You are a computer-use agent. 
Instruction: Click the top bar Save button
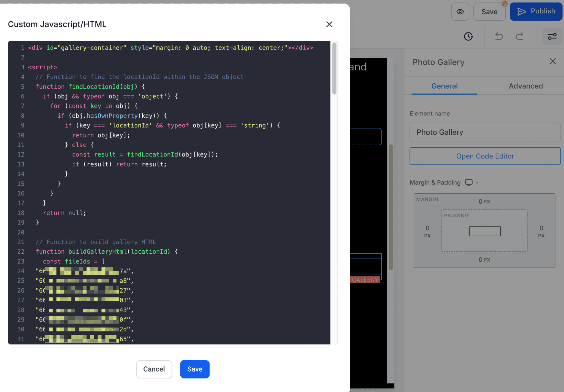(489, 12)
